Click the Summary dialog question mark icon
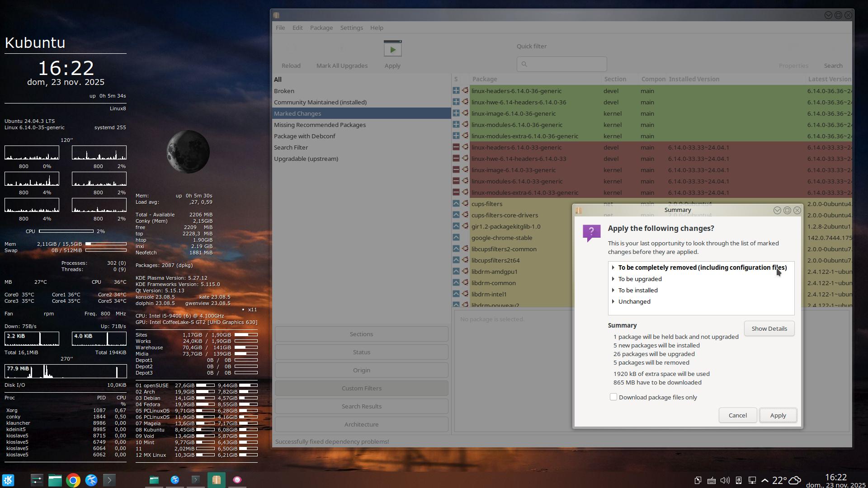Screen dimensions: 868x488 click(x=591, y=233)
